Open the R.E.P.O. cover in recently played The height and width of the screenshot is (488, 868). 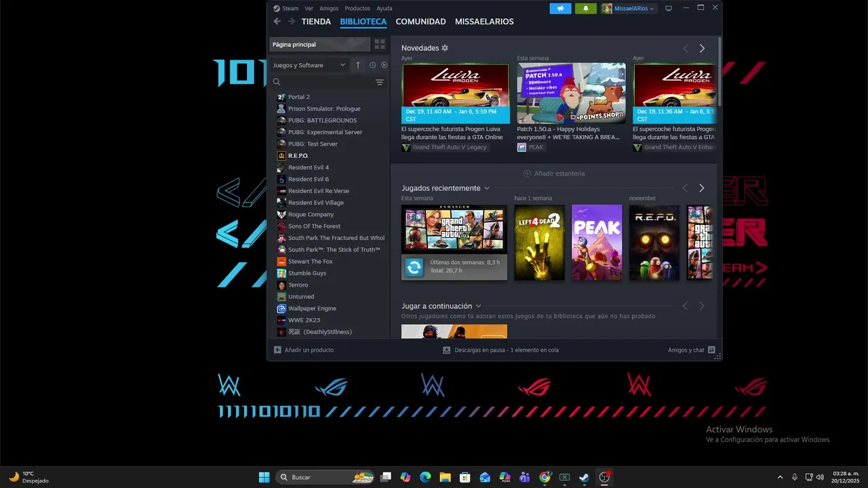[x=654, y=243]
